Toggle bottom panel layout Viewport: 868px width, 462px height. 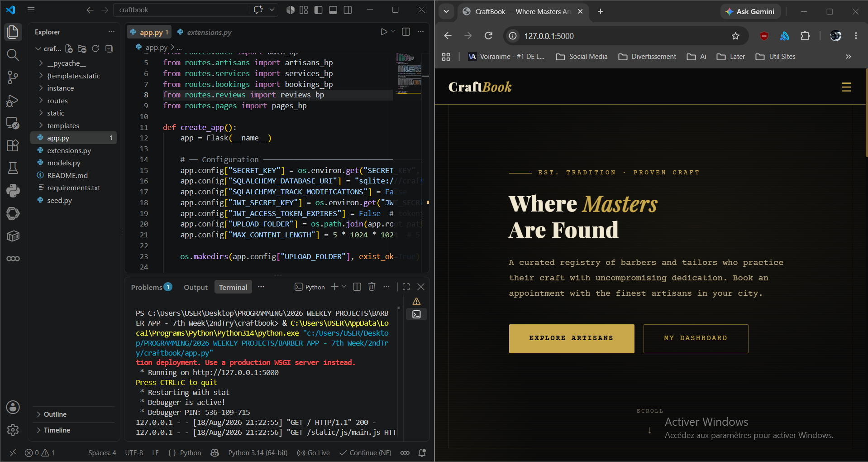point(333,10)
